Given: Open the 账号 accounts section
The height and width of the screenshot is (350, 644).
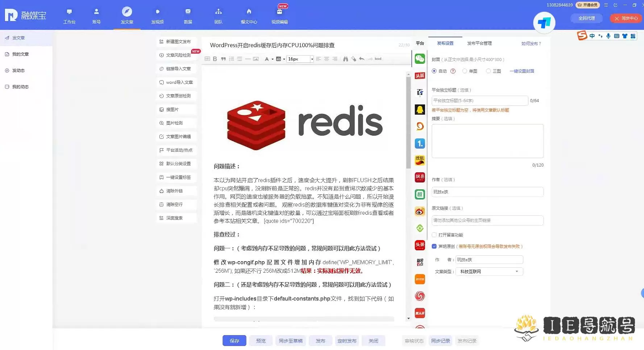Looking at the screenshot, I should (x=96, y=16).
